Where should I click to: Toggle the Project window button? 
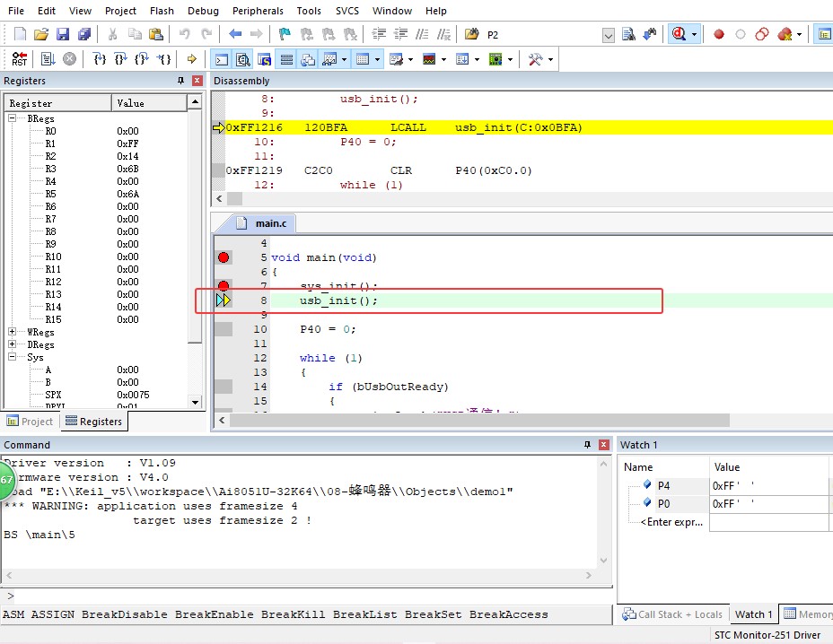click(x=824, y=34)
